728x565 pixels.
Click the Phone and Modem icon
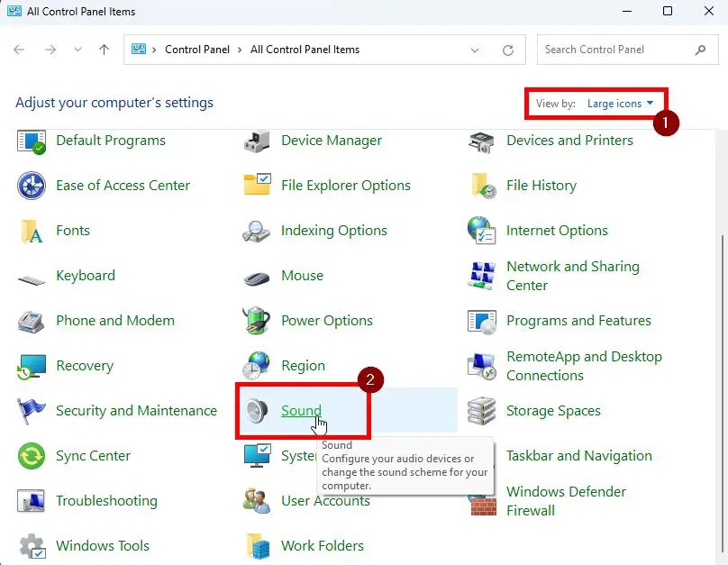point(32,322)
